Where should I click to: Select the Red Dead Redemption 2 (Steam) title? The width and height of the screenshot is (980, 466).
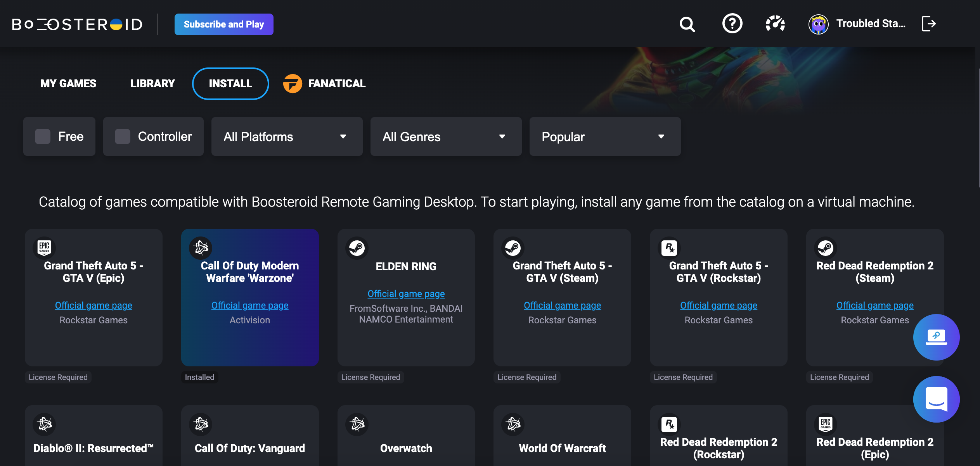coord(875,272)
